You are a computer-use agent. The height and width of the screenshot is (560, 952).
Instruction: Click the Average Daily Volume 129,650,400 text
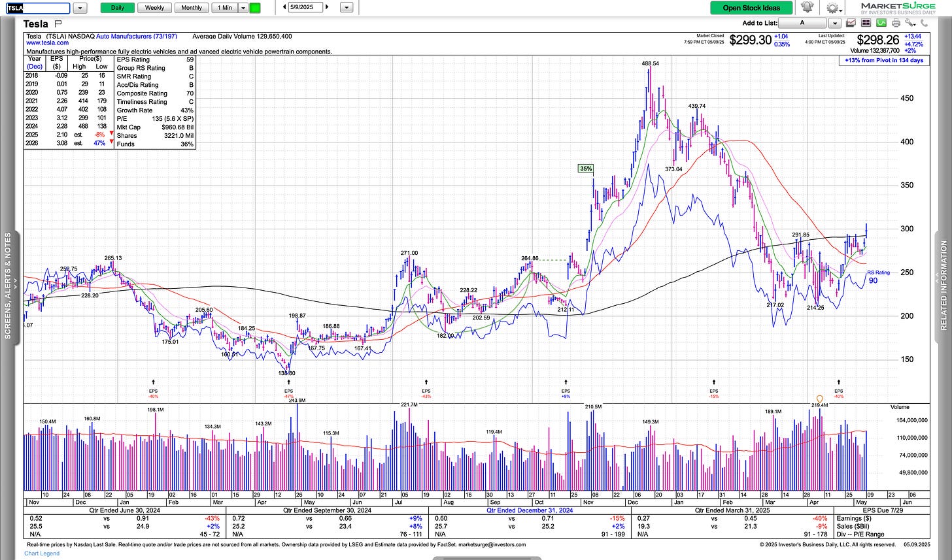[x=242, y=37]
